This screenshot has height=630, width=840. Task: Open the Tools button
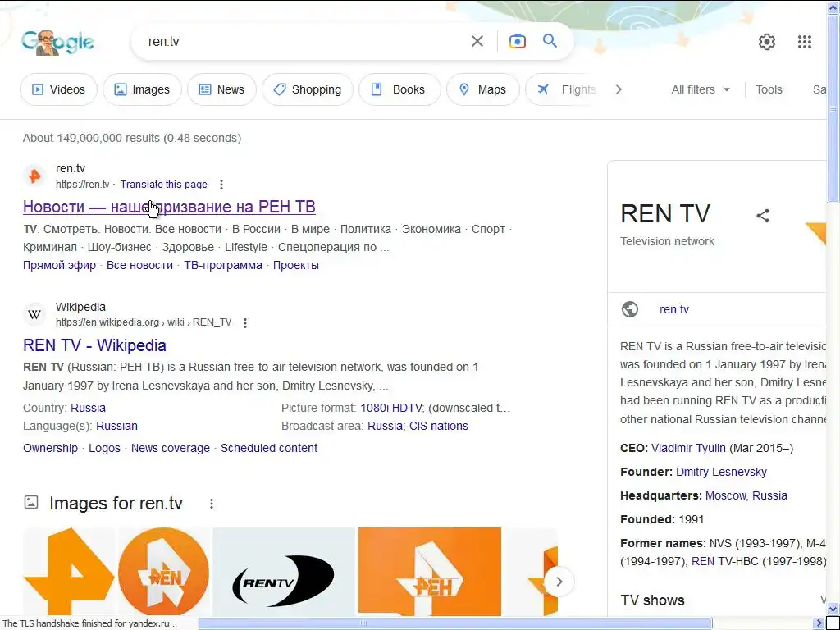tap(768, 89)
